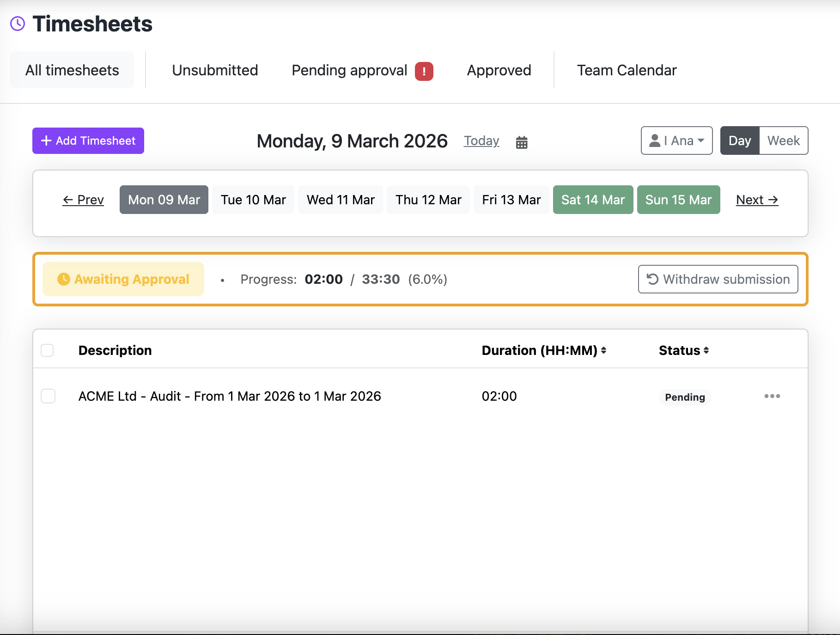The height and width of the screenshot is (635, 840).
Task: Click the ACME Ltd Audit description text
Action: [x=230, y=396]
